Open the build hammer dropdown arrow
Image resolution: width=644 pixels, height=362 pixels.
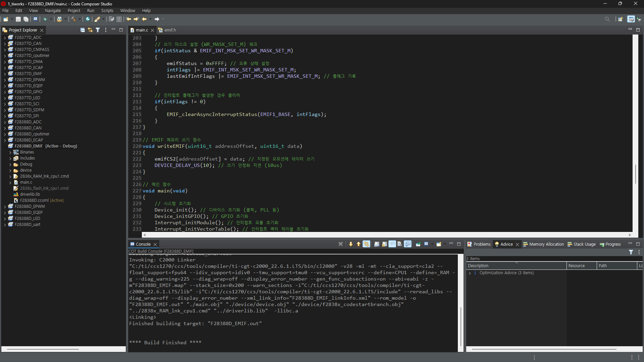pyautogui.click(x=79, y=19)
